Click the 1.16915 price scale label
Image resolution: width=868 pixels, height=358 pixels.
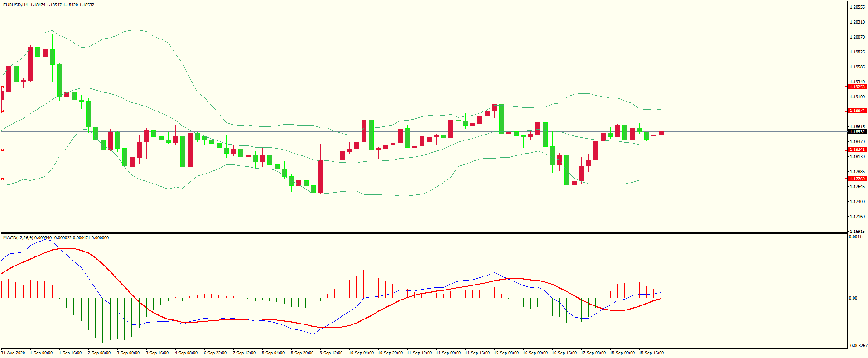858,232
